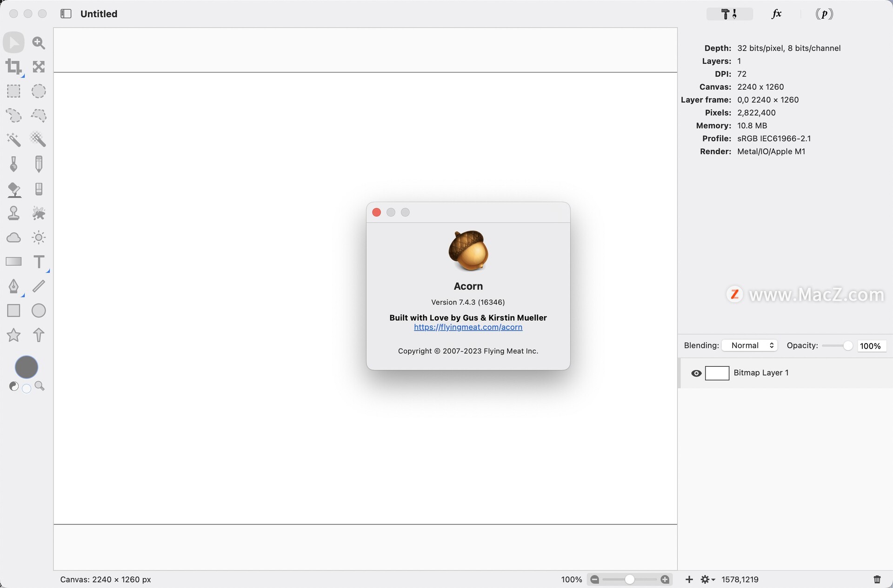Close the About Acorn dialog
Viewport: 893px width, 588px height.
[377, 212]
